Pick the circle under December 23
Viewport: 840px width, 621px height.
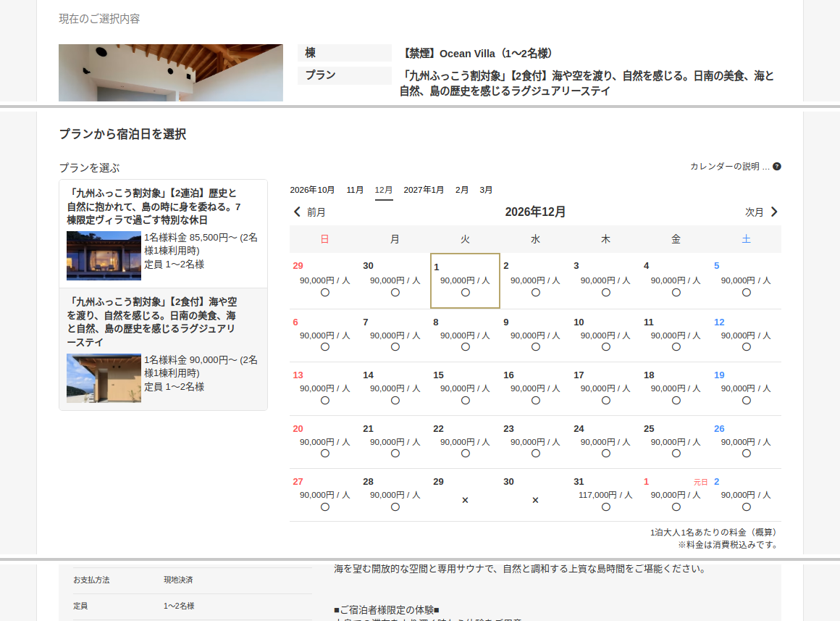point(536,453)
